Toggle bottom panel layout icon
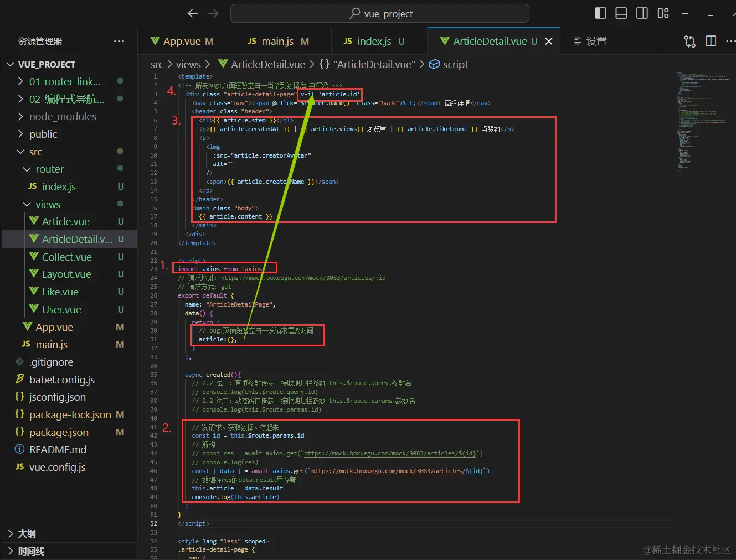 [x=621, y=13]
